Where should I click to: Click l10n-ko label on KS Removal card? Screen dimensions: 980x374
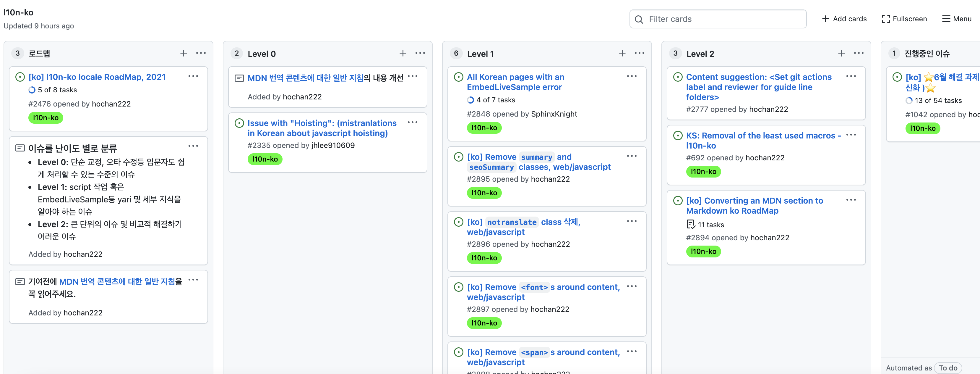pyautogui.click(x=703, y=171)
